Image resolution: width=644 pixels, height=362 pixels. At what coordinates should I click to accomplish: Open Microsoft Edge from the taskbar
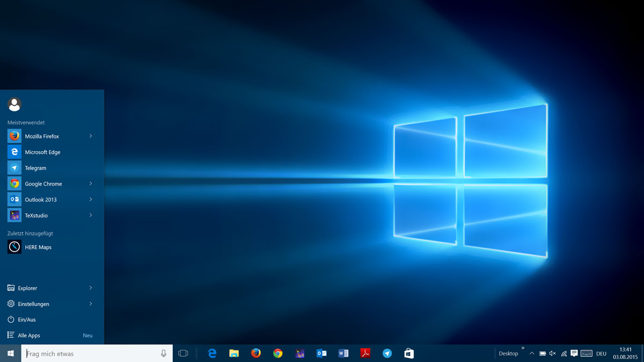[212, 353]
